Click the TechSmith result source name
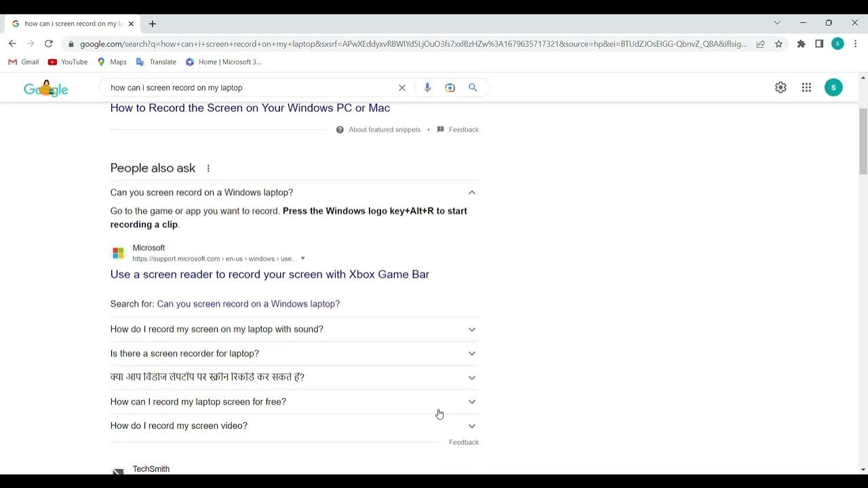This screenshot has height=488, width=868. (x=151, y=469)
